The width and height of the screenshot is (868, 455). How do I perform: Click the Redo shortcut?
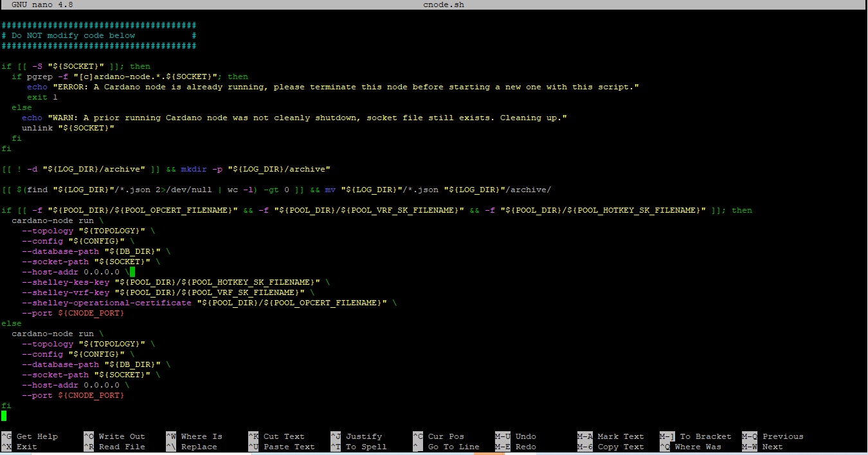516,447
